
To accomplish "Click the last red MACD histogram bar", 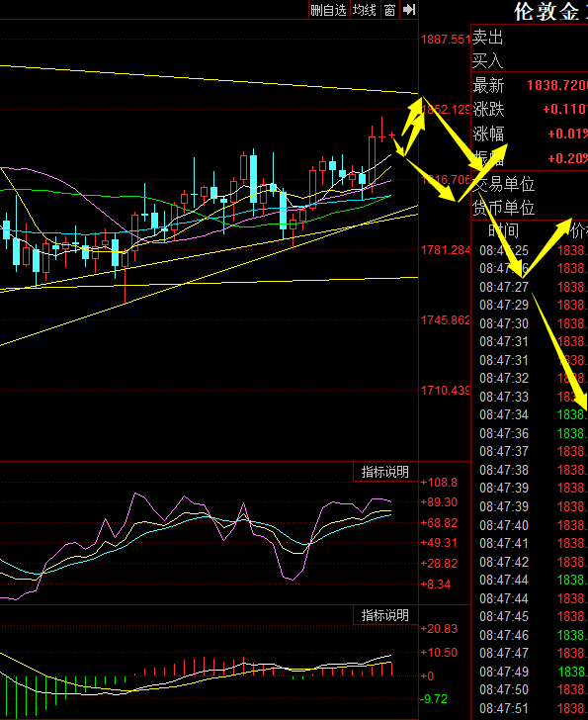I will pyautogui.click(x=392, y=669).
